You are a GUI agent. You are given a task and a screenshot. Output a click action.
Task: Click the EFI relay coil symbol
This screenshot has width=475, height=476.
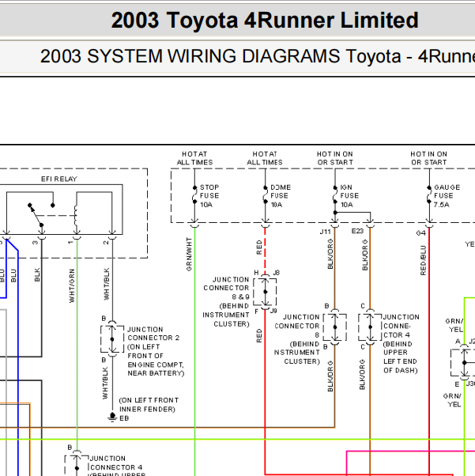click(x=77, y=216)
